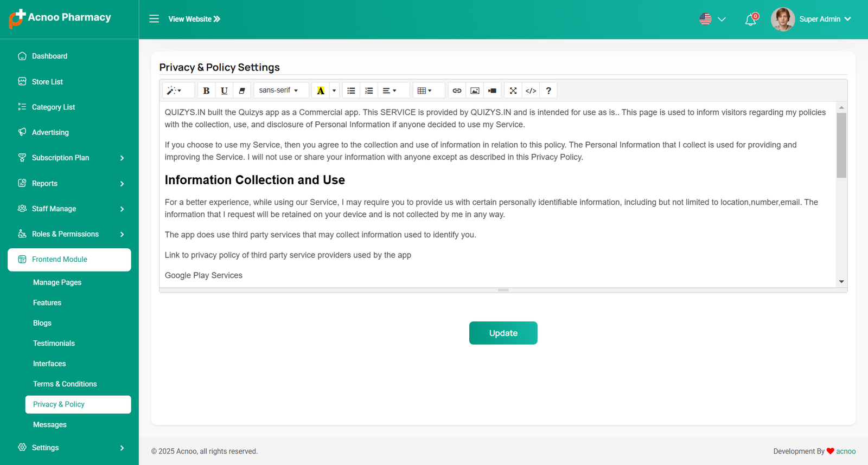Screen dimensions: 868x465
Task: Expand the Subscription Plan menu
Action: tap(69, 158)
